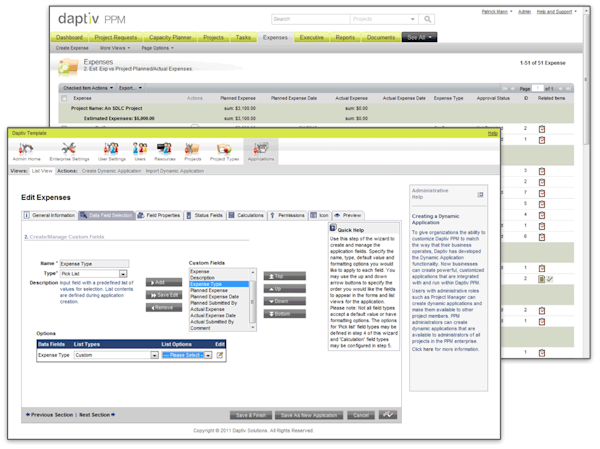The image size is (600, 449).
Task: Open the List Types Custom dropdown
Action: click(154, 355)
